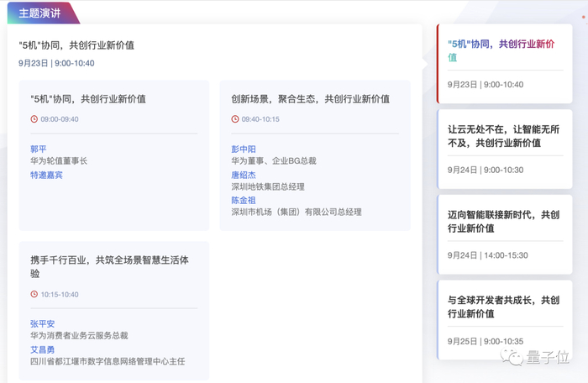Open speaker 张平安's profile link

point(42,324)
